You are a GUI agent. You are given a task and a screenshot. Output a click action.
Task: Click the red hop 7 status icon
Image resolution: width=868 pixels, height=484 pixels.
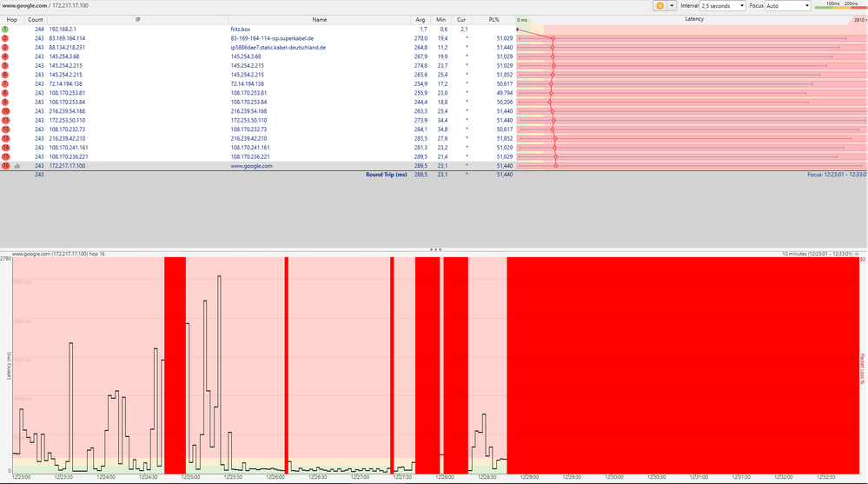click(5, 83)
